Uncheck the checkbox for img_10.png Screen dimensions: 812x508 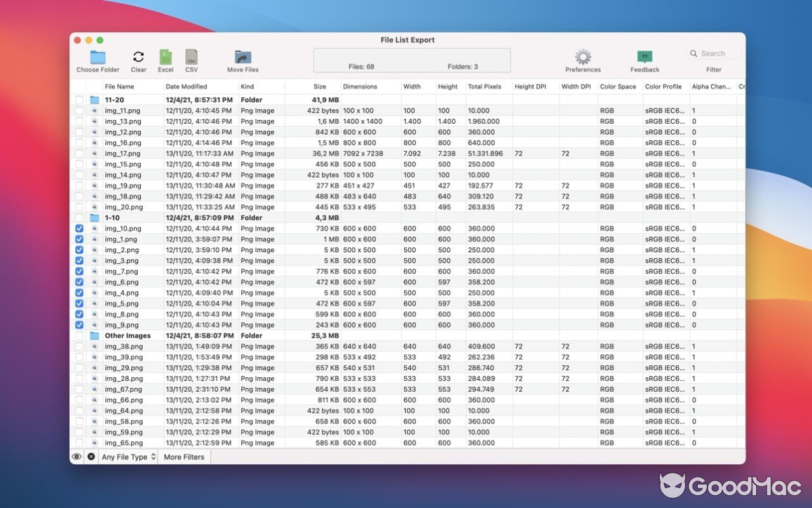coord(79,228)
